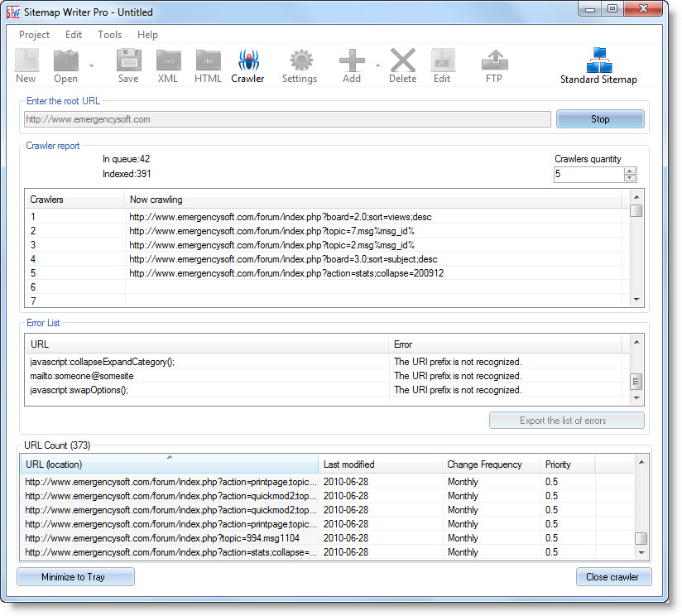Click the FTP upload icon
This screenshot has width=682, height=616.
click(495, 60)
